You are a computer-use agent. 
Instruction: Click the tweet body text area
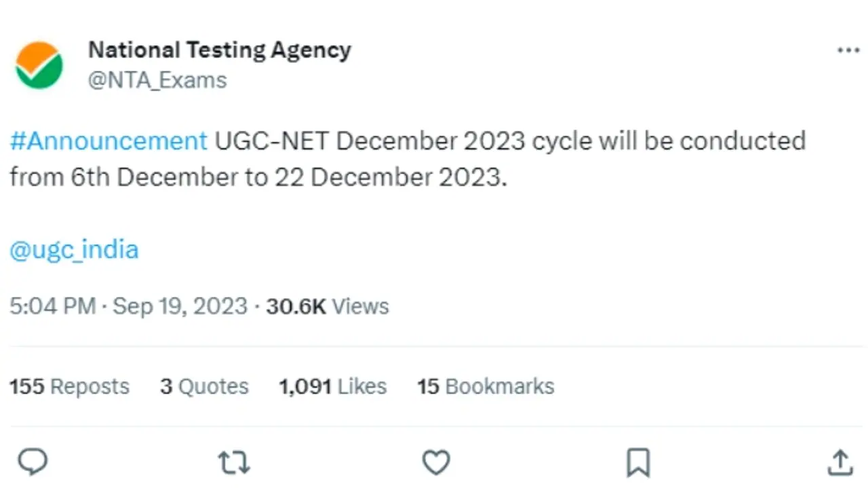[x=407, y=158]
